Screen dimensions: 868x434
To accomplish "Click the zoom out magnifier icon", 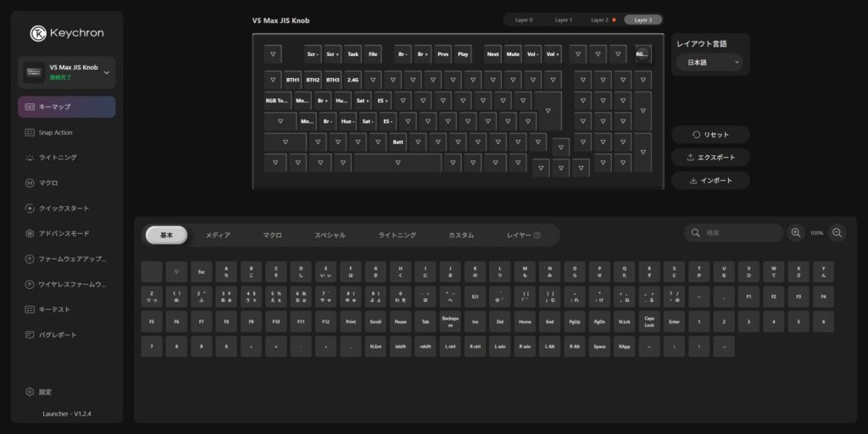I will click(837, 232).
